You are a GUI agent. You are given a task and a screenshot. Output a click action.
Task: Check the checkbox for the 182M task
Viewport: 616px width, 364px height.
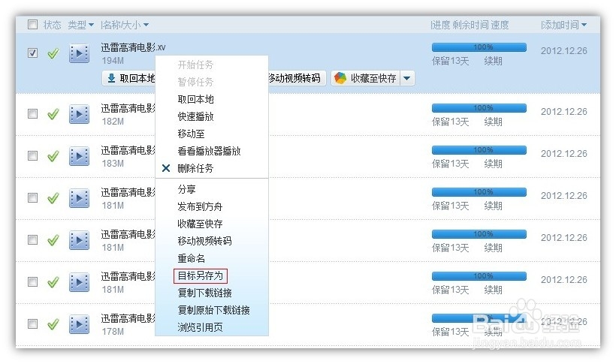point(32,114)
